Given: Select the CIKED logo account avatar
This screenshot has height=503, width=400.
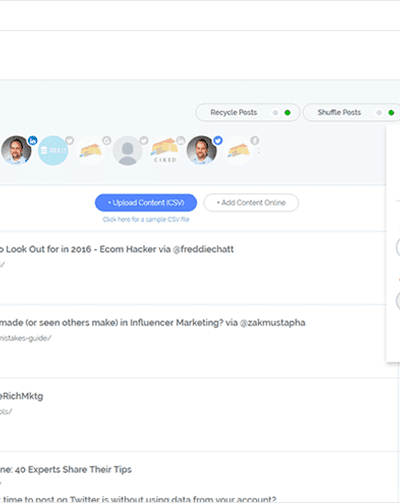Looking at the screenshot, I should (165, 150).
